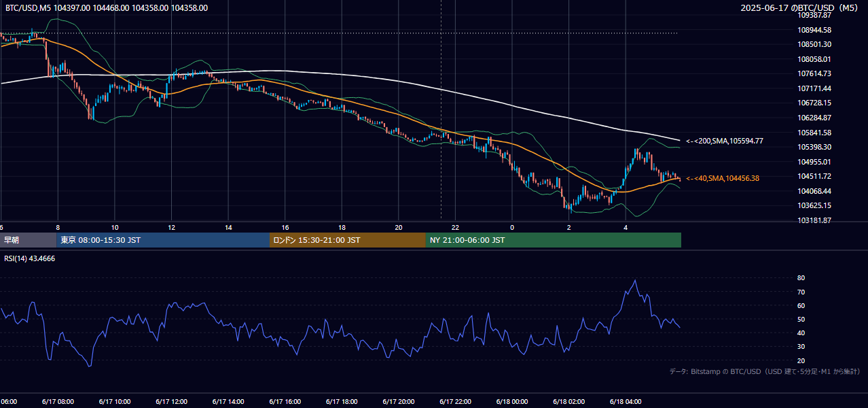Screen dimensions: 868x408
Task: Click the 6/17 12:00 bottom time label
Action: 171,402
